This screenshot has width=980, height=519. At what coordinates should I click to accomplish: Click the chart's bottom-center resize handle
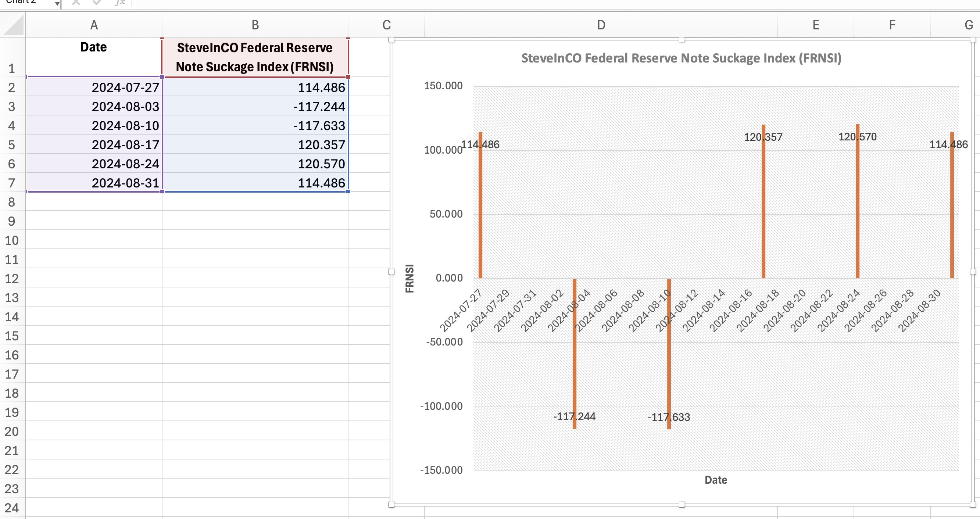[x=682, y=505]
